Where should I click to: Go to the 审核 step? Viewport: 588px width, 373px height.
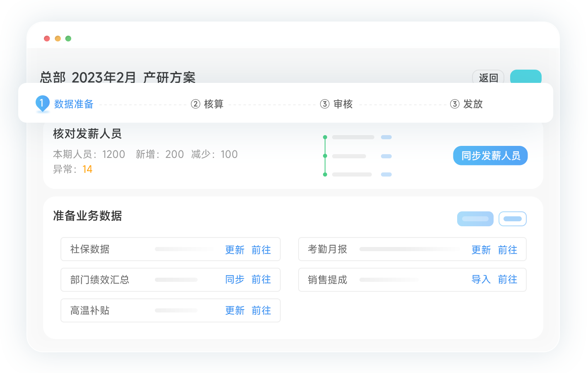pos(342,104)
